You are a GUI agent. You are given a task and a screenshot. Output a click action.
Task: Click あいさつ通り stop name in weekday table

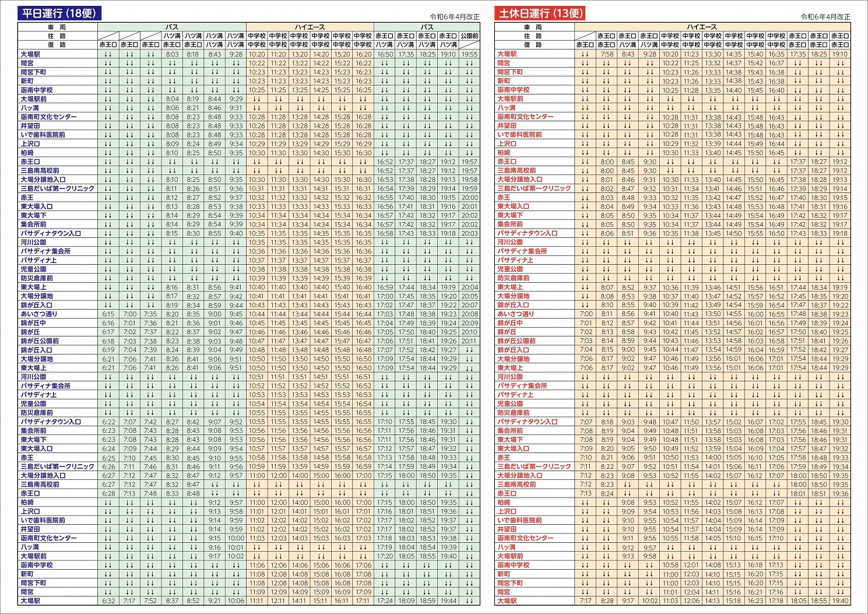tap(39, 314)
